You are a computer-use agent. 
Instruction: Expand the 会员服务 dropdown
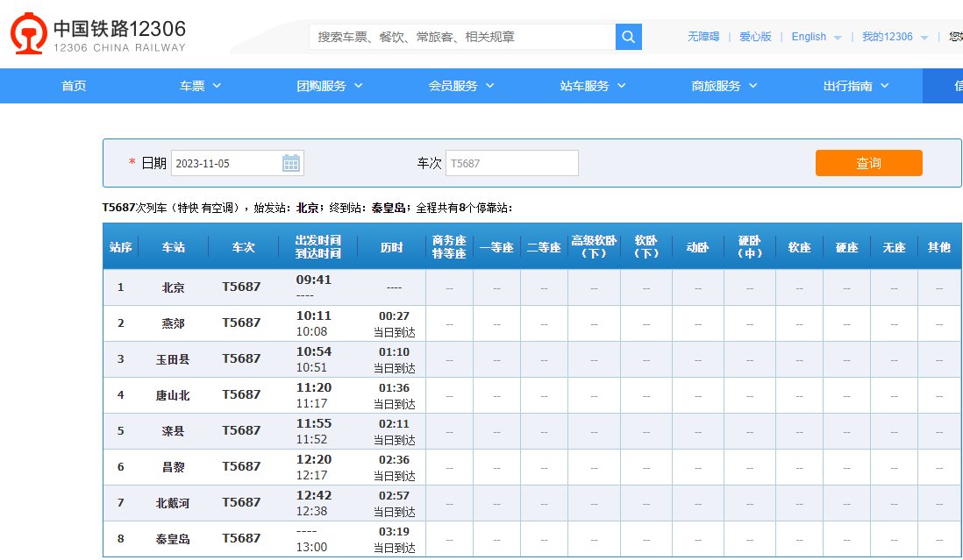coord(455,86)
